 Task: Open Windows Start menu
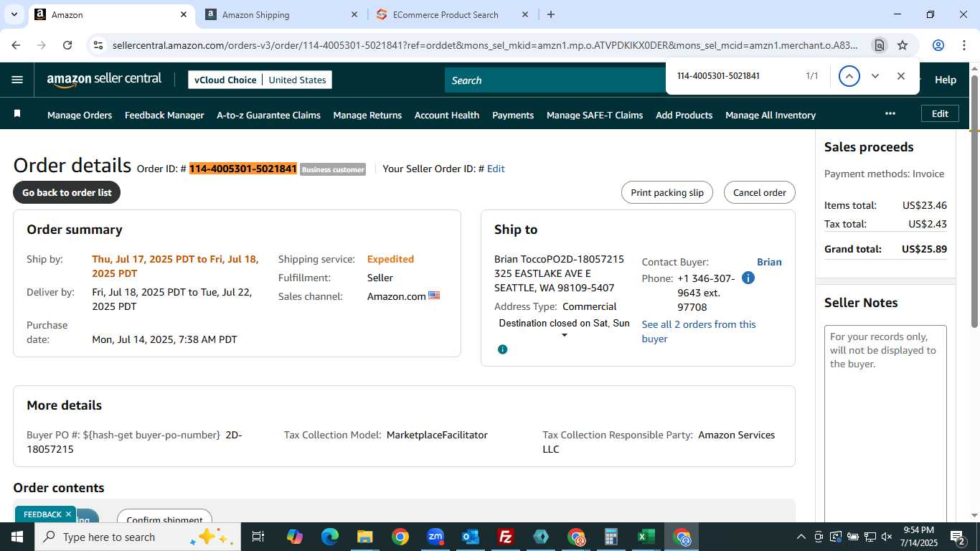pyautogui.click(x=17, y=537)
